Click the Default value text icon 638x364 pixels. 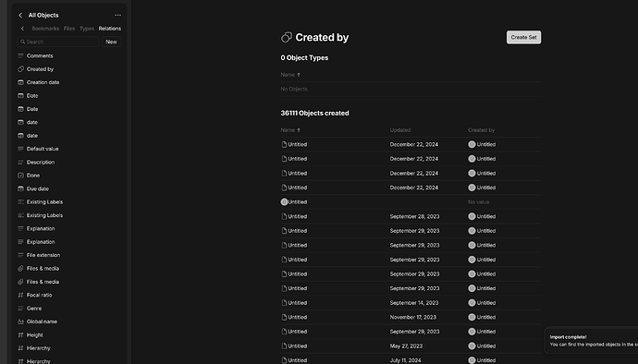pyautogui.click(x=20, y=149)
